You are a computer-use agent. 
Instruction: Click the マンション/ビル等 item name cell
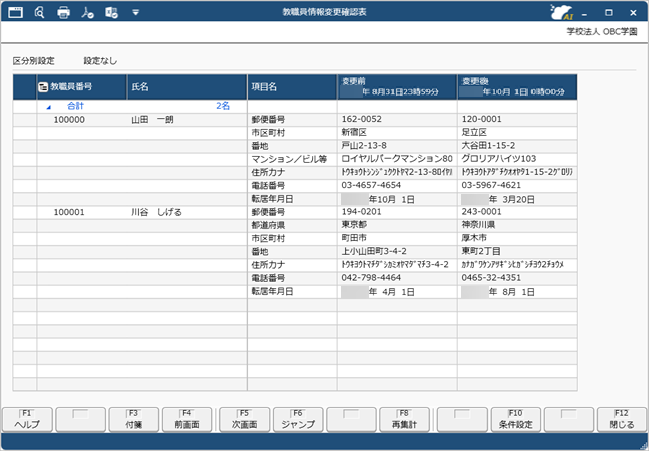pos(292,159)
